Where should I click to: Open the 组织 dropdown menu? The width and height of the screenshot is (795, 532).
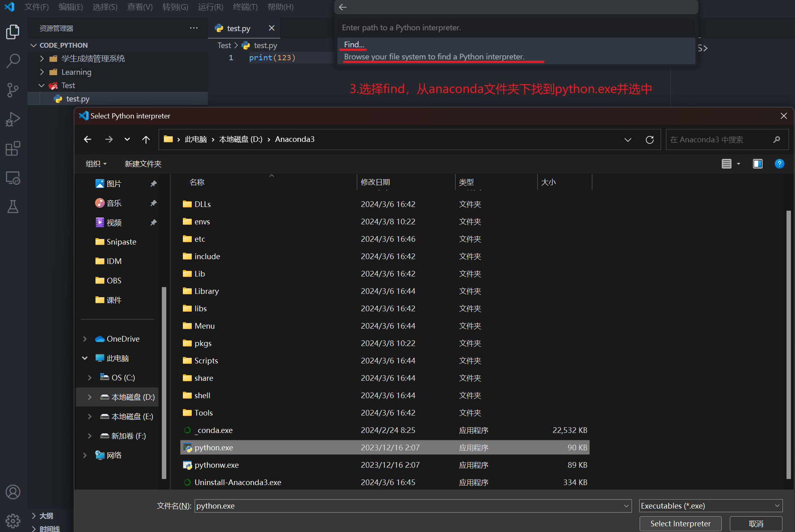[x=96, y=164]
